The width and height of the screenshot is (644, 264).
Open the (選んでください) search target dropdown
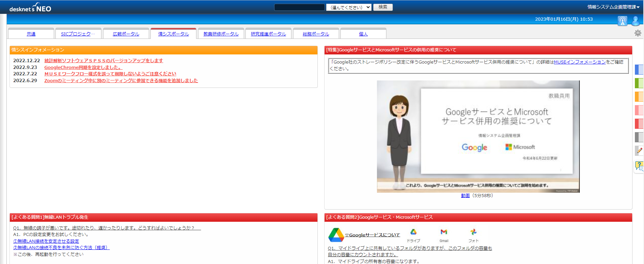(x=349, y=7)
